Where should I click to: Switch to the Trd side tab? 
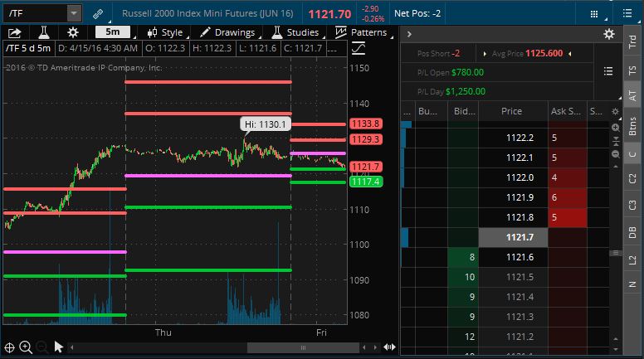click(x=632, y=39)
